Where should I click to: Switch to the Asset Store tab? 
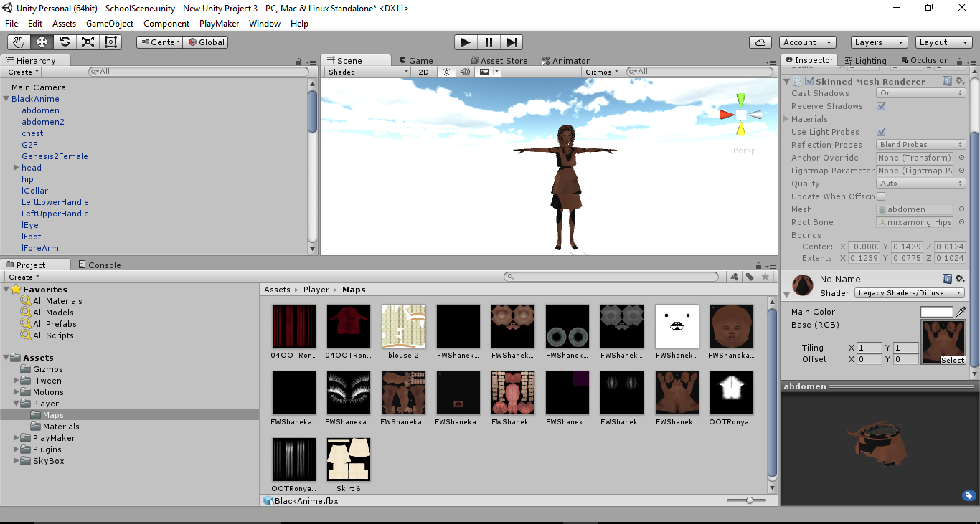tap(499, 61)
